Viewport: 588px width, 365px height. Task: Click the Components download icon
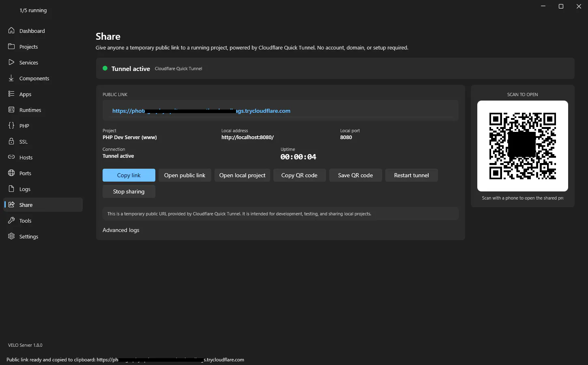tap(11, 78)
